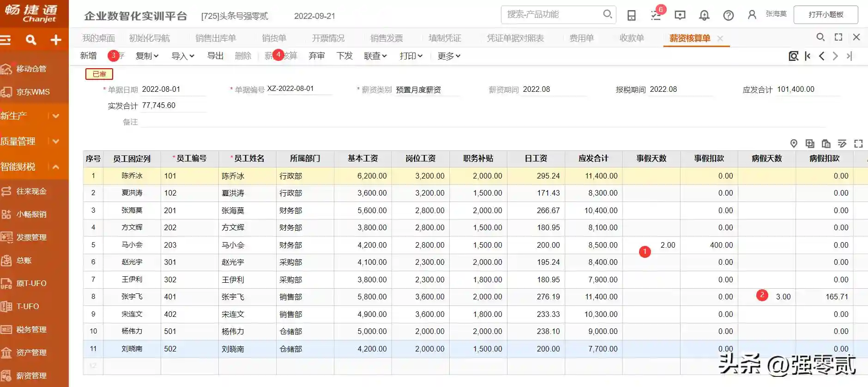The width and height of the screenshot is (868, 387).
Task: Switch to the 销售发票 tab
Action: point(386,38)
